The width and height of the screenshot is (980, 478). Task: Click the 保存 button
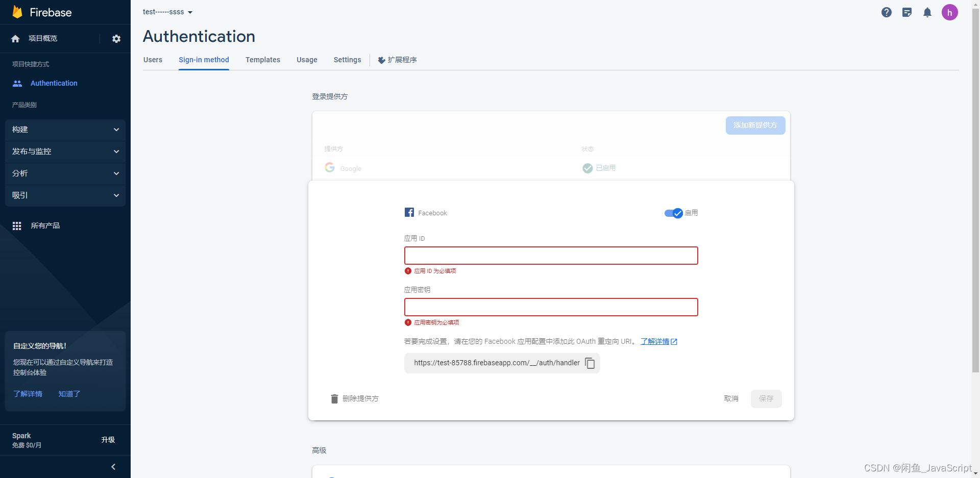[x=766, y=399]
